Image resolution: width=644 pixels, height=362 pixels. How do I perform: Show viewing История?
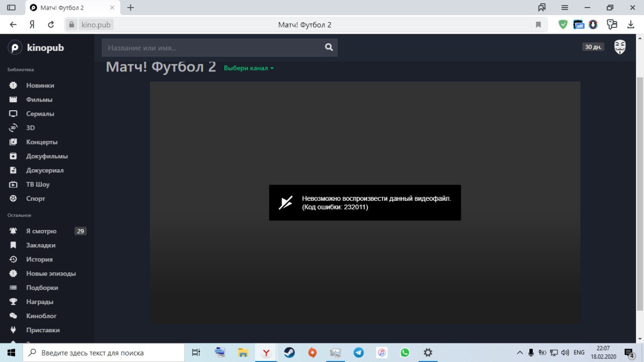point(39,259)
